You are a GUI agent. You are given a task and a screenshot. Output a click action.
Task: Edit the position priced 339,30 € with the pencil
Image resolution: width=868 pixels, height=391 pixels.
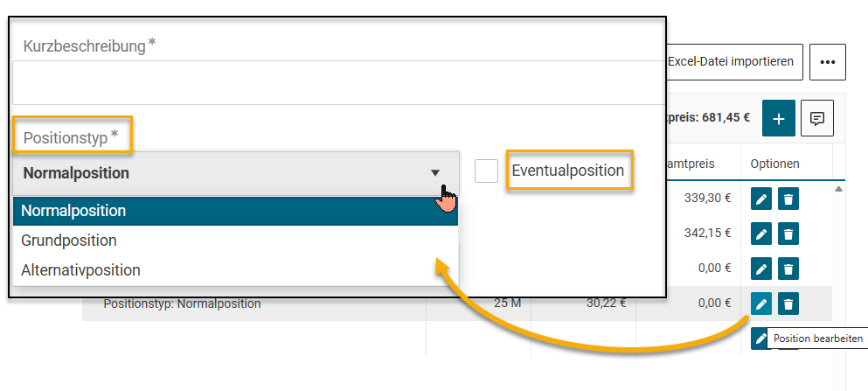761,199
